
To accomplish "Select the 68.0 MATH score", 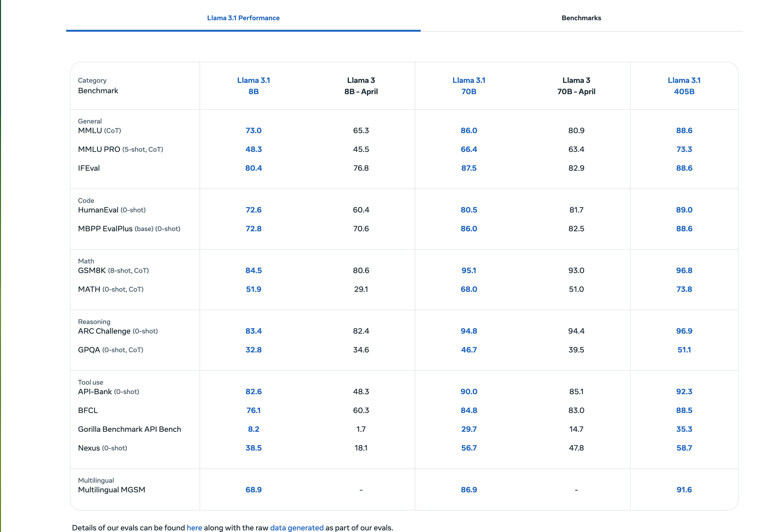I will [469, 289].
